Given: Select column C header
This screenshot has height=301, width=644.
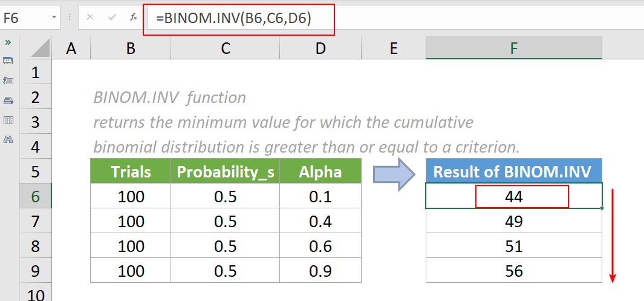Looking at the screenshot, I should (226, 48).
